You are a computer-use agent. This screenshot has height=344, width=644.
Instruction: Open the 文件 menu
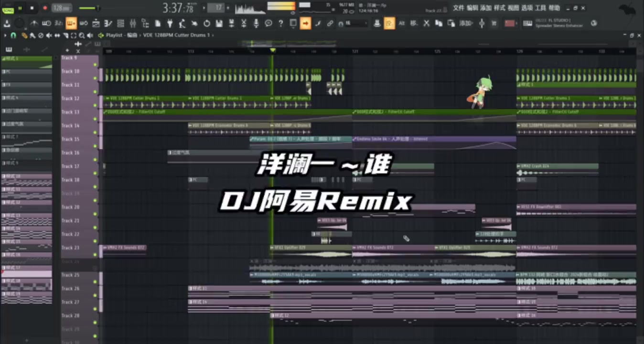click(x=458, y=8)
